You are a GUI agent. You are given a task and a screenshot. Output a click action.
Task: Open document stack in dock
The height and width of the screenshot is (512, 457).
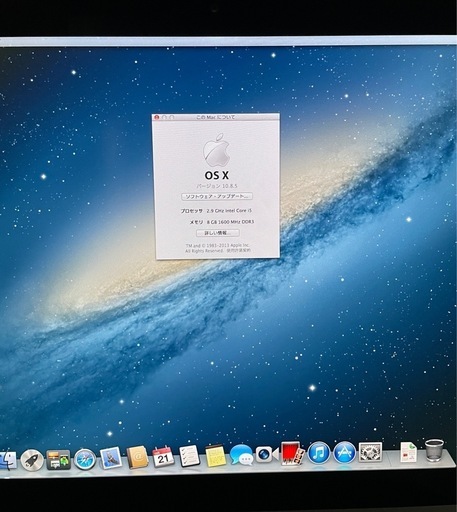(409, 452)
